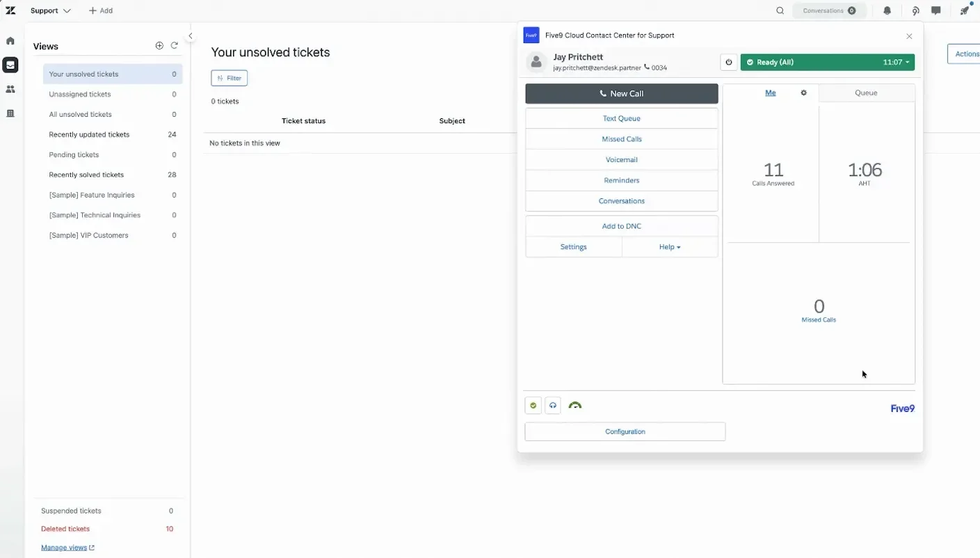The height and width of the screenshot is (558, 980).
Task: Open the Ready (All) status dropdown
Action: point(828,62)
